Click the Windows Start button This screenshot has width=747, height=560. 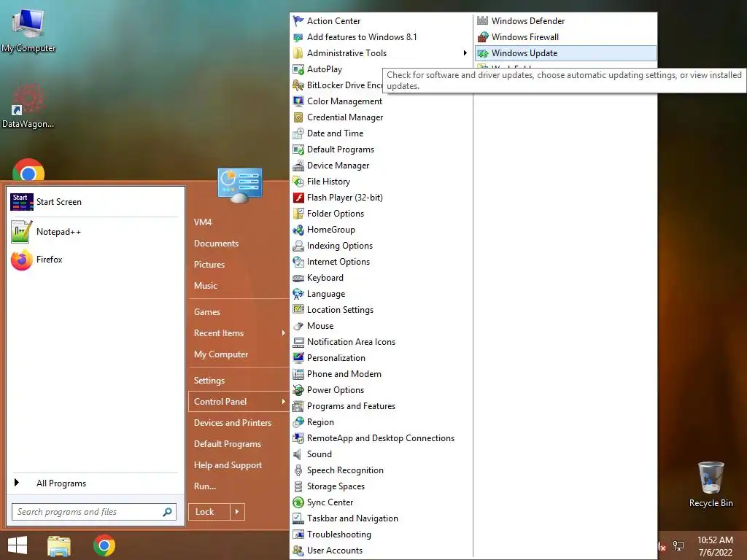(18, 545)
